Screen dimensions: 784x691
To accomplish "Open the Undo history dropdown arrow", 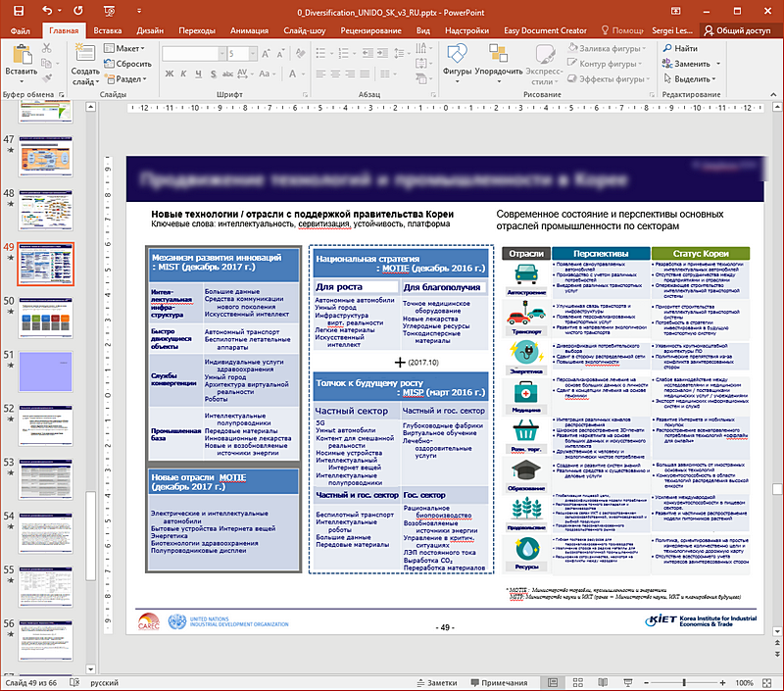I will pos(60,11).
